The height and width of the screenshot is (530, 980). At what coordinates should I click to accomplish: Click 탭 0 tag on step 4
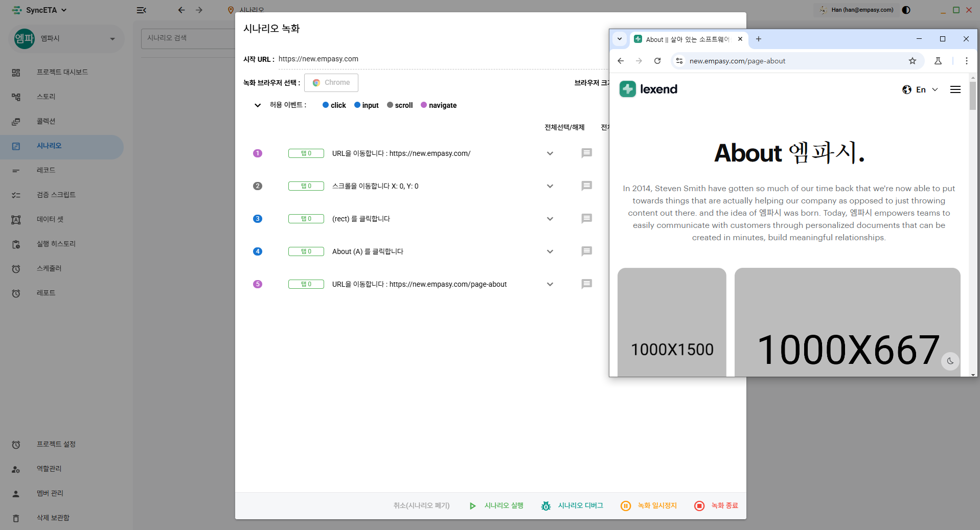(x=306, y=251)
